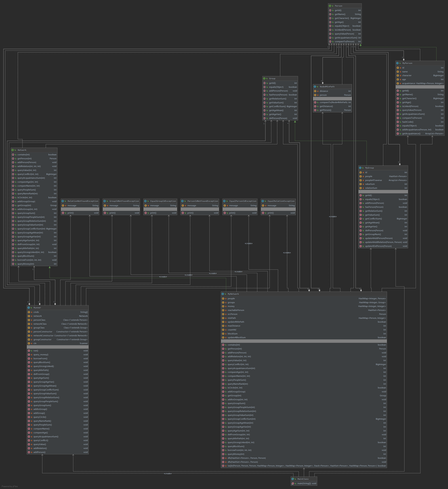Click the Network interface icon in header
The width and height of the screenshot is (448, 489).
click(13, 150)
